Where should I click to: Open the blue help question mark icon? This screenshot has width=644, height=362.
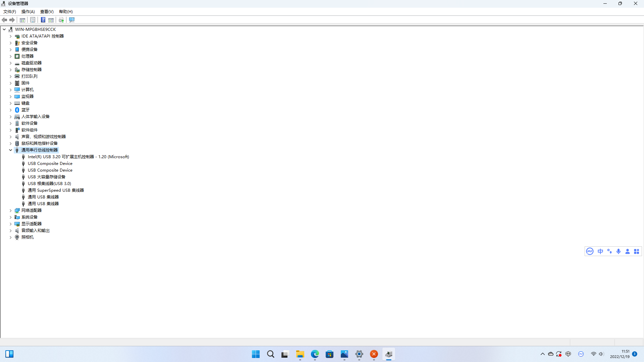coord(43,20)
